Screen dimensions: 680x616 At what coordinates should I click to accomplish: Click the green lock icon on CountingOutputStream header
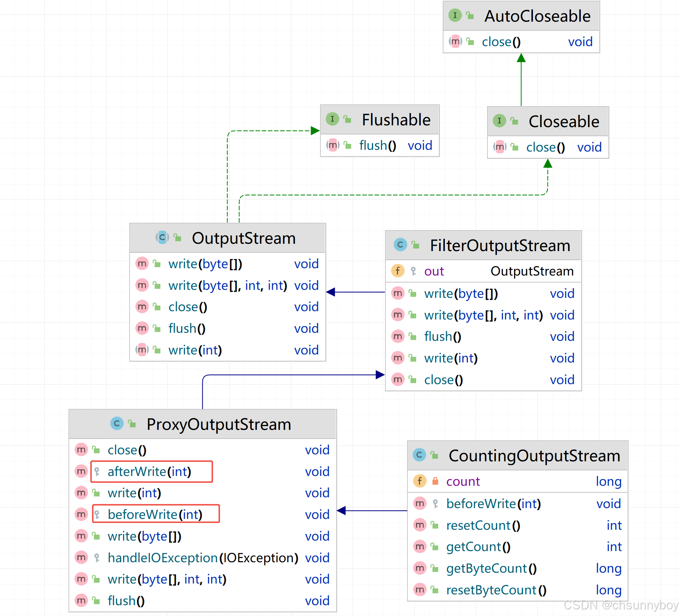tap(434, 455)
